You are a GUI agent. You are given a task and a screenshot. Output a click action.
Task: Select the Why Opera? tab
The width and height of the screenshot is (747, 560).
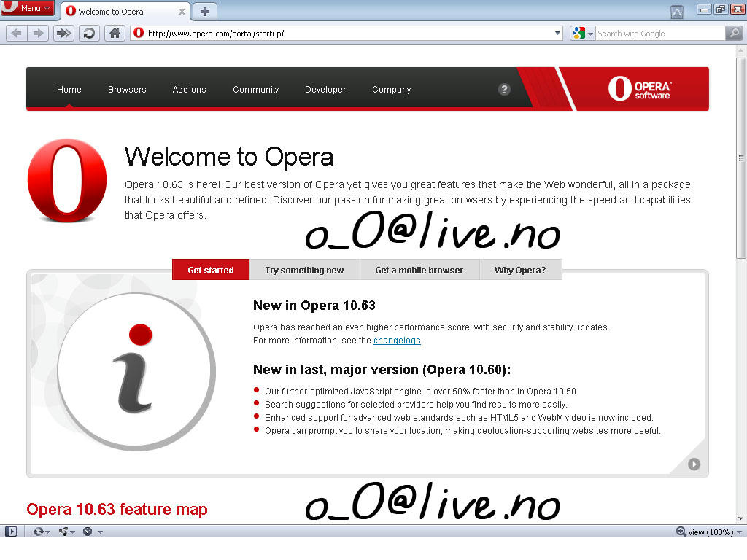pos(520,270)
